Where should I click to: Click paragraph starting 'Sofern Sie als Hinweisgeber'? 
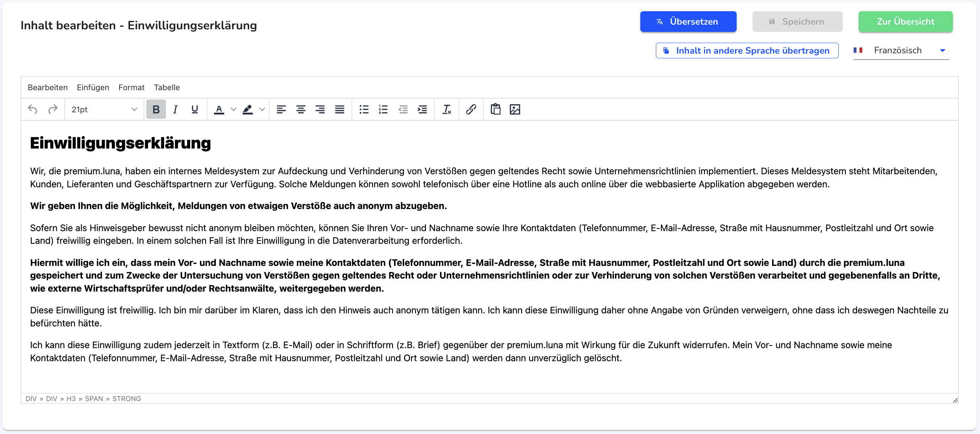pyautogui.click(x=482, y=234)
